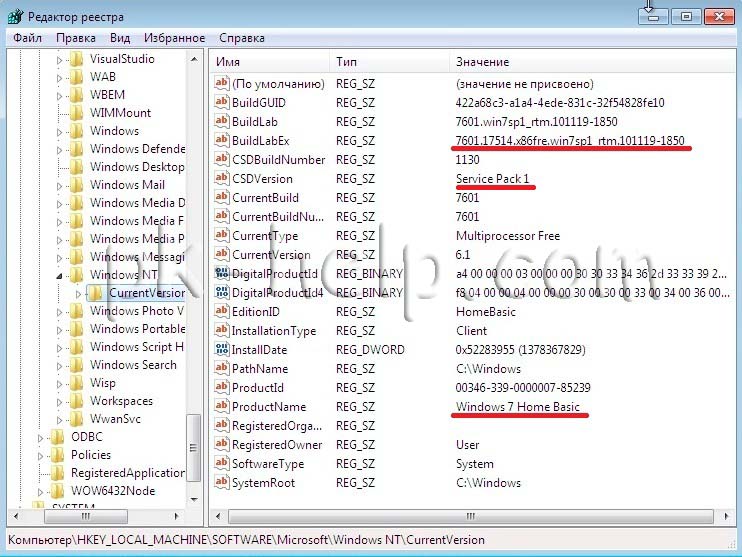742x557 pixels.
Task: Click the string icon next to BuildGUID
Action: click(221, 102)
